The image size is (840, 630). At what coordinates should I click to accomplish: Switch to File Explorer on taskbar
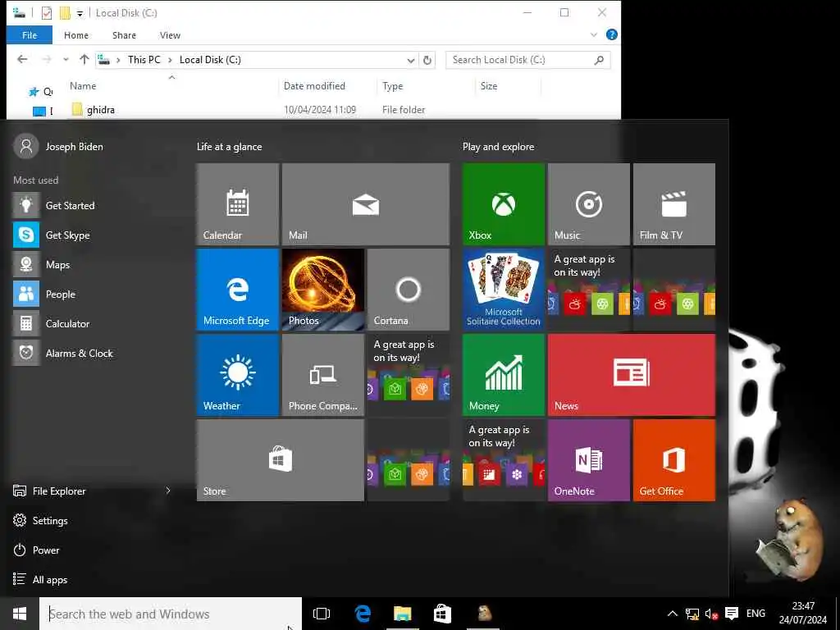tap(402, 614)
